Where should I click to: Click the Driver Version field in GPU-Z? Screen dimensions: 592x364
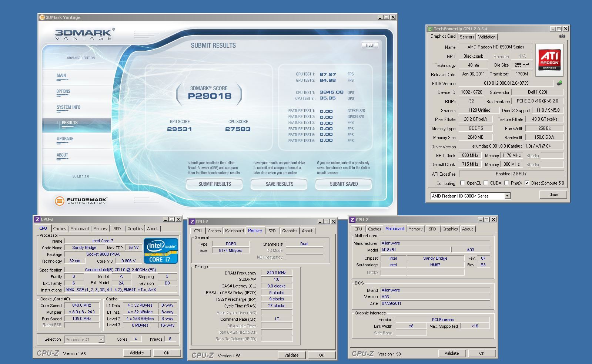[511, 146]
